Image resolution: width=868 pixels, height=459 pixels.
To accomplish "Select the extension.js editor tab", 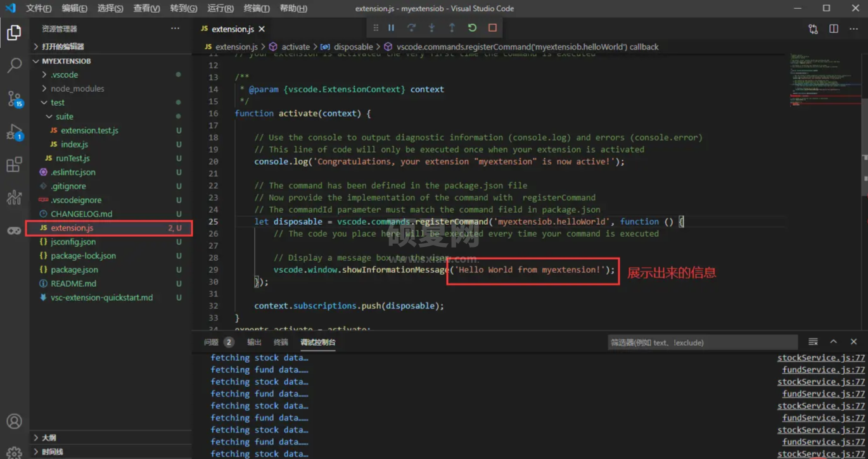I will 233,29.
